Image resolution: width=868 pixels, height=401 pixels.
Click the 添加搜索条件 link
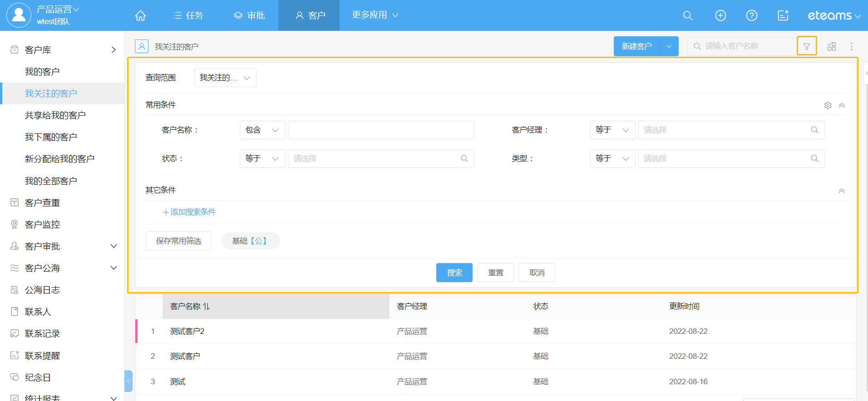189,212
